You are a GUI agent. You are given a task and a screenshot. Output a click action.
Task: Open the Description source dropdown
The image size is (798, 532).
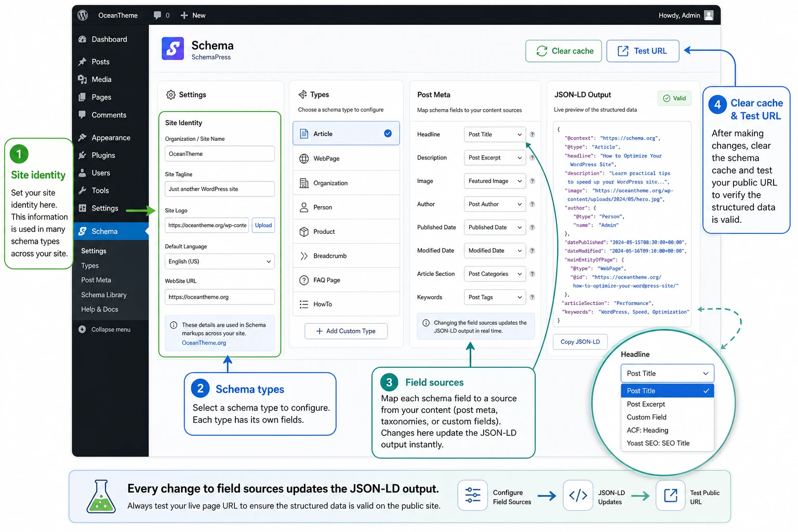click(495, 158)
